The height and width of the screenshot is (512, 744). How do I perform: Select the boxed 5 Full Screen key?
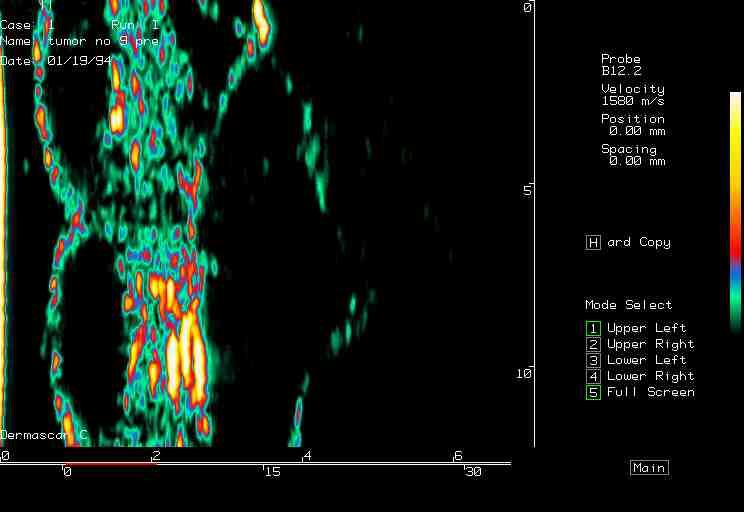pos(593,392)
